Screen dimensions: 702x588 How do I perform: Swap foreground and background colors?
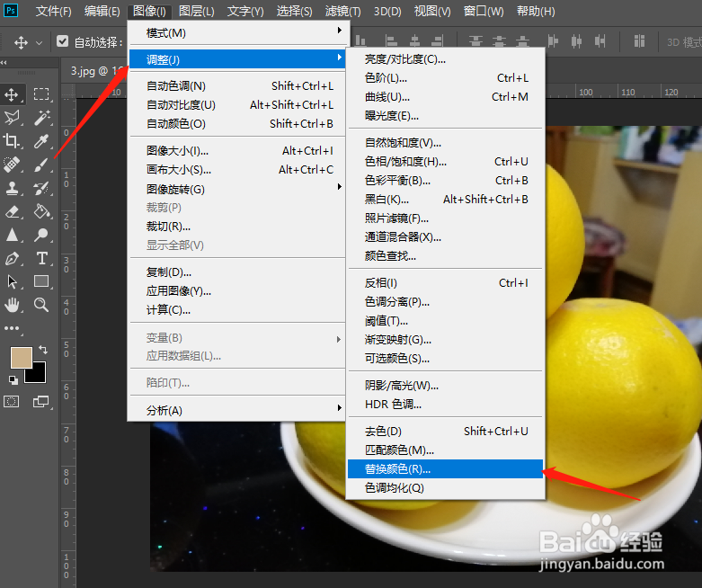[x=43, y=350]
